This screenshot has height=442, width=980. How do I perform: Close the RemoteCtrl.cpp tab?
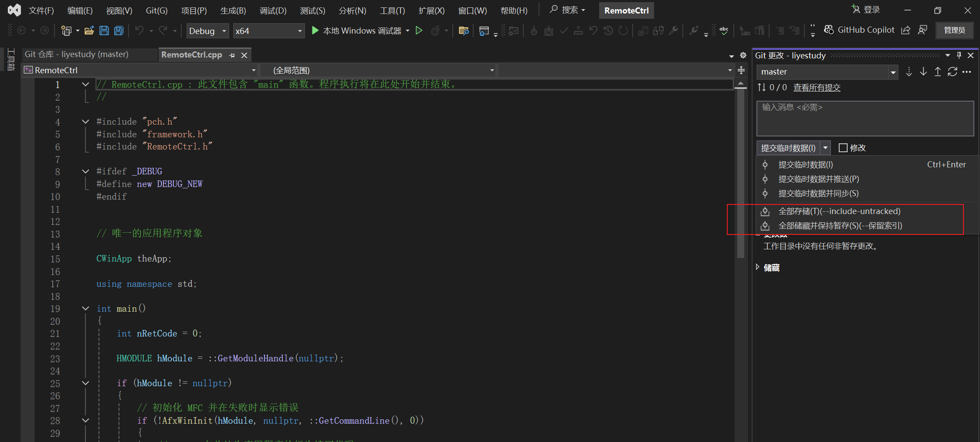pyautogui.click(x=244, y=55)
